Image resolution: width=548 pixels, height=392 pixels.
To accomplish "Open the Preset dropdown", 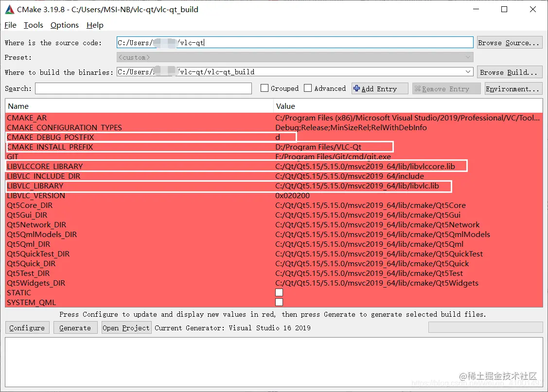I will 468,57.
